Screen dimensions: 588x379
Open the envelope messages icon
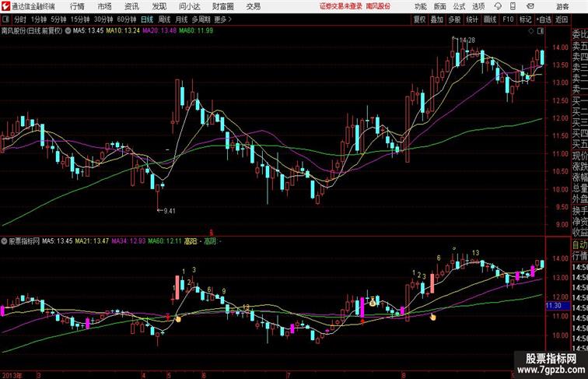[530, 6]
